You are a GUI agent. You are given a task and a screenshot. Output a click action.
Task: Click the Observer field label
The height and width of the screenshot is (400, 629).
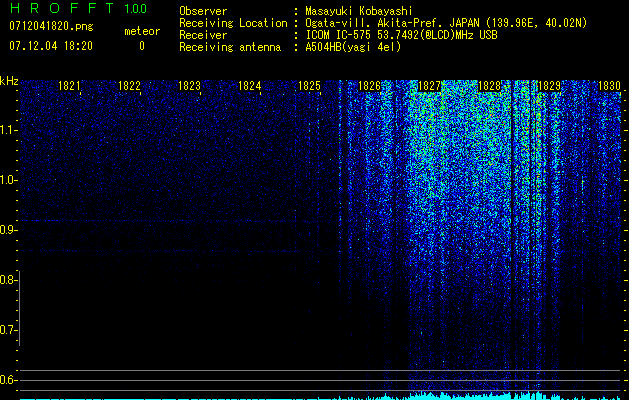pyautogui.click(x=203, y=11)
